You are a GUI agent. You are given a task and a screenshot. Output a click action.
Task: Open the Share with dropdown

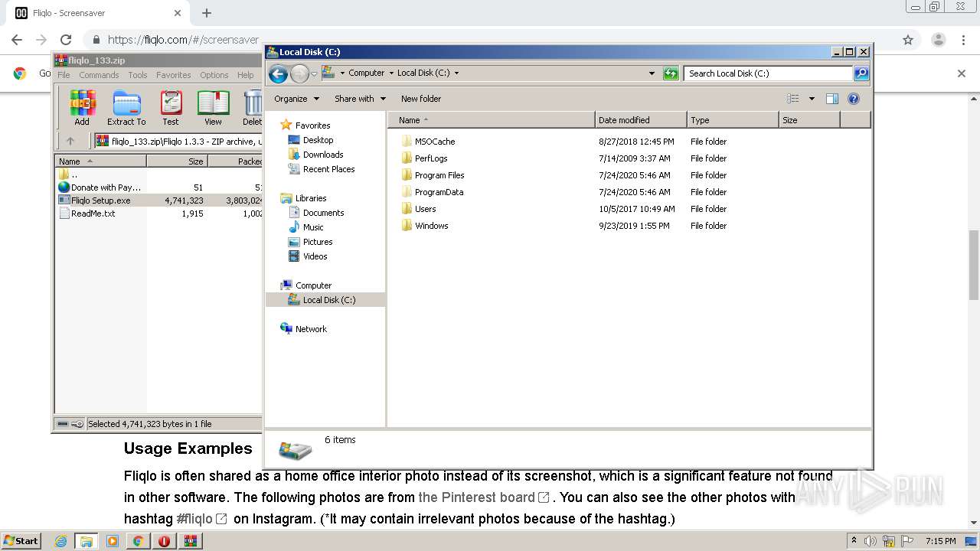(x=360, y=99)
